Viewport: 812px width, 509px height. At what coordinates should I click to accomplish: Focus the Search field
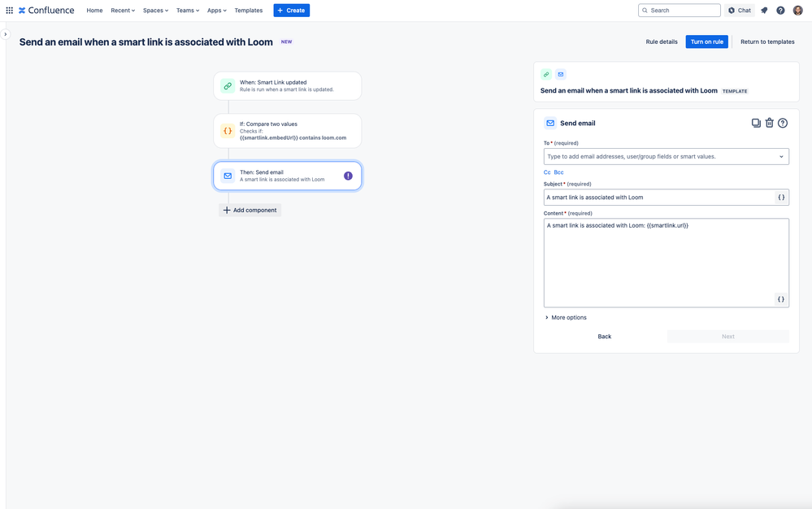pos(679,11)
